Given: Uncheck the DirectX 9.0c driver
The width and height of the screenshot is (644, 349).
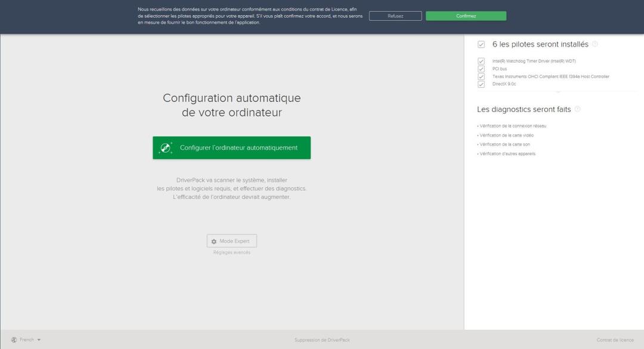Looking at the screenshot, I should coord(481,84).
